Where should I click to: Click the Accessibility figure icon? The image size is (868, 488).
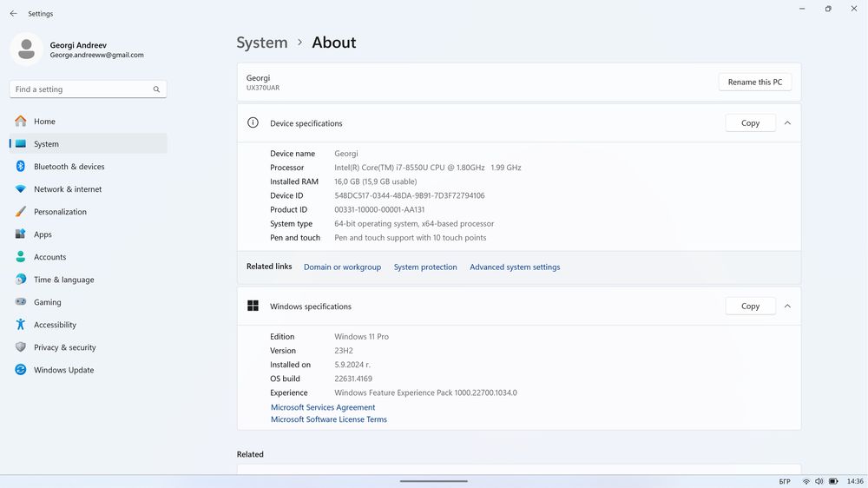tap(21, 325)
